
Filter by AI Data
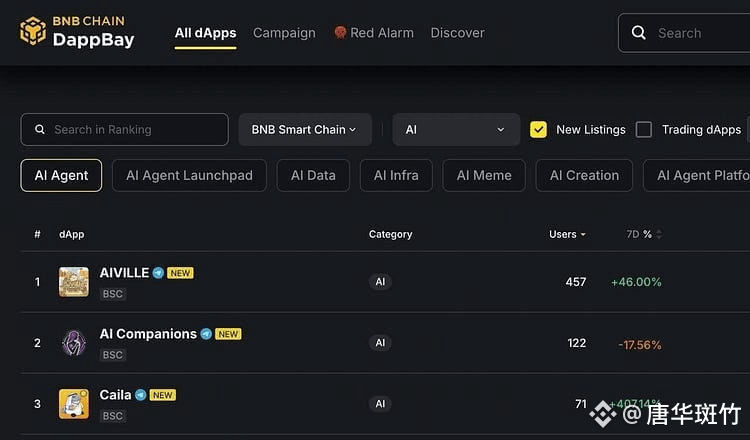[313, 176]
